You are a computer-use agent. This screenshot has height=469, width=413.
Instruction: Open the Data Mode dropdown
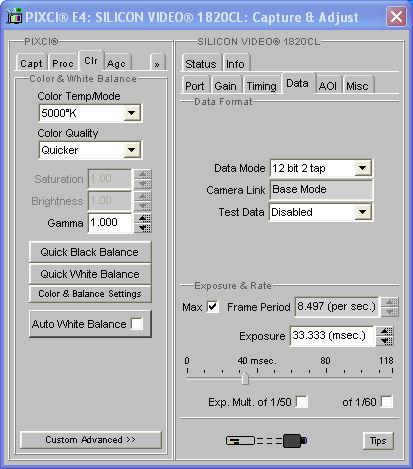[x=363, y=168]
